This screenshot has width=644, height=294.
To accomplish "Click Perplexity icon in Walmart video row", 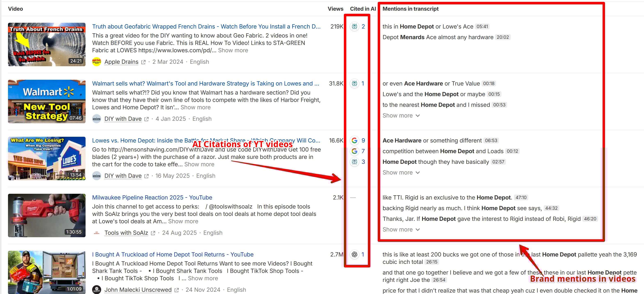I will (354, 83).
